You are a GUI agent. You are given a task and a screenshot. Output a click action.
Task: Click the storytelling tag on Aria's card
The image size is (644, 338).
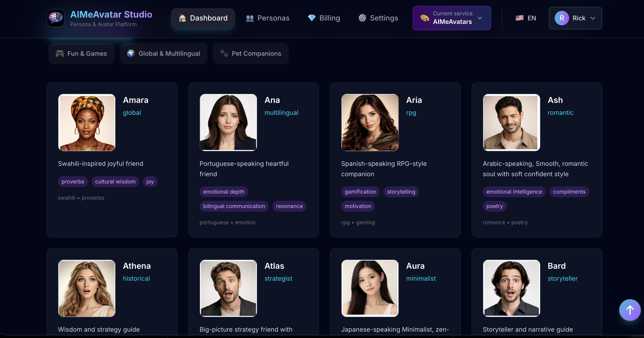coord(401,192)
